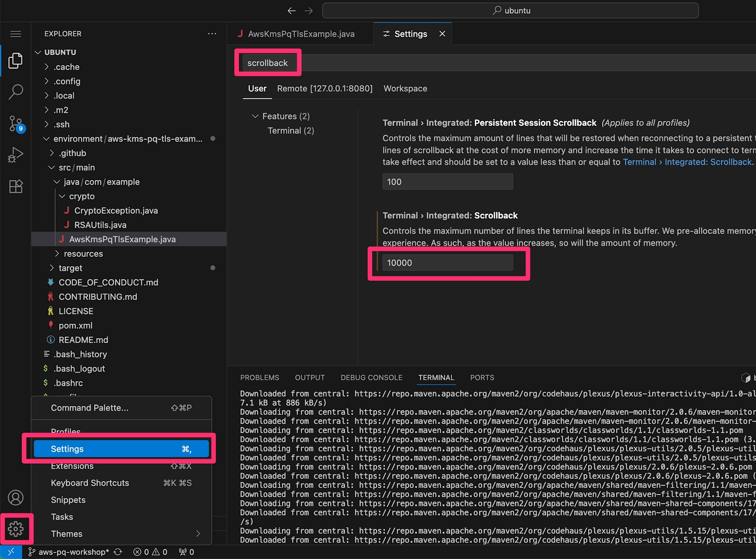Image resolution: width=756 pixels, height=559 pixels.
Task: Collapse the java/com/example folder
Action: (57, 182)
